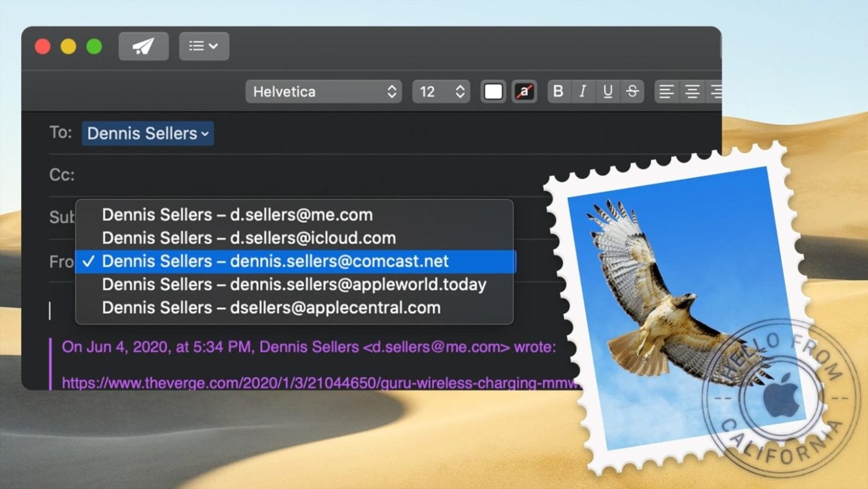Click the Dennis Sellers recipient token
868x489 pixels.
tap(148, 133)
